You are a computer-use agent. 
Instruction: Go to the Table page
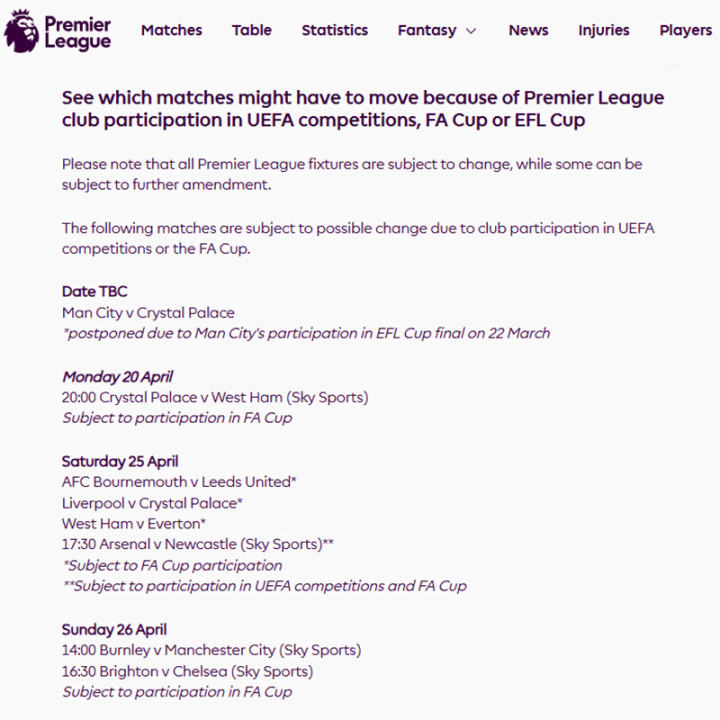(x=252, y=30)
